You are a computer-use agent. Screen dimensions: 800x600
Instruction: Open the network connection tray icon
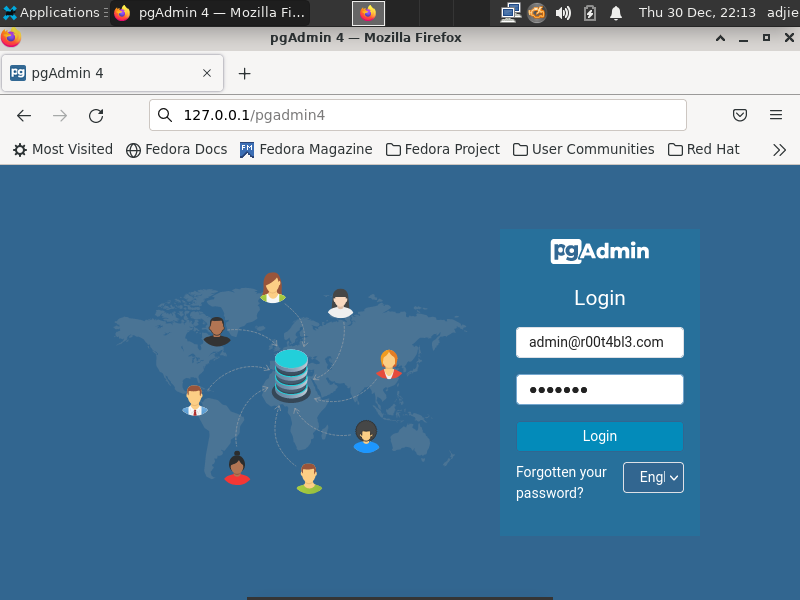510,13
